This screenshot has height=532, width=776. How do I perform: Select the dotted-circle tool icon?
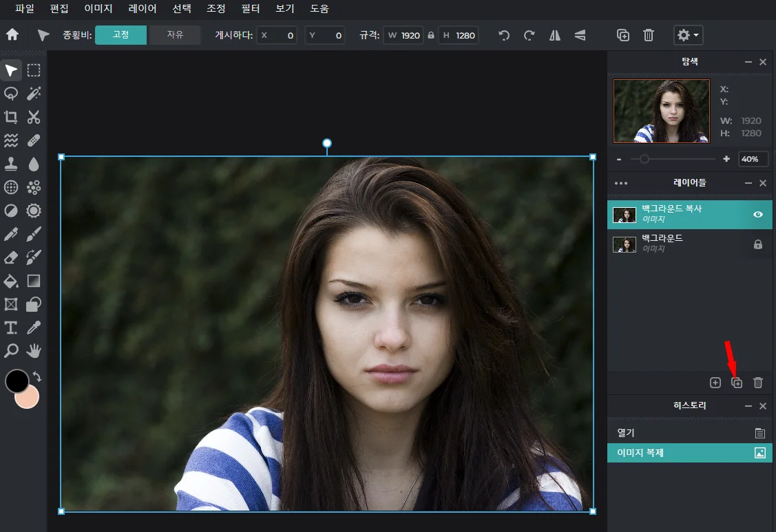click(11, 187)
